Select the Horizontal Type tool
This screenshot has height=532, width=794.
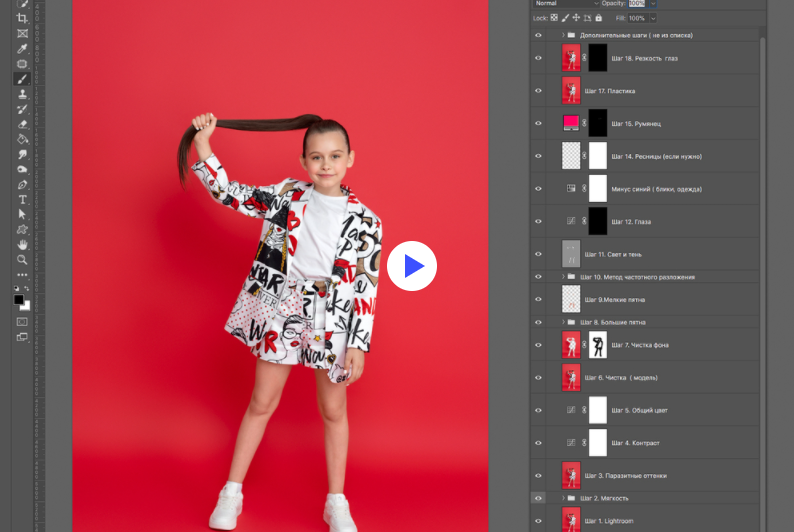tap(22, 199)
